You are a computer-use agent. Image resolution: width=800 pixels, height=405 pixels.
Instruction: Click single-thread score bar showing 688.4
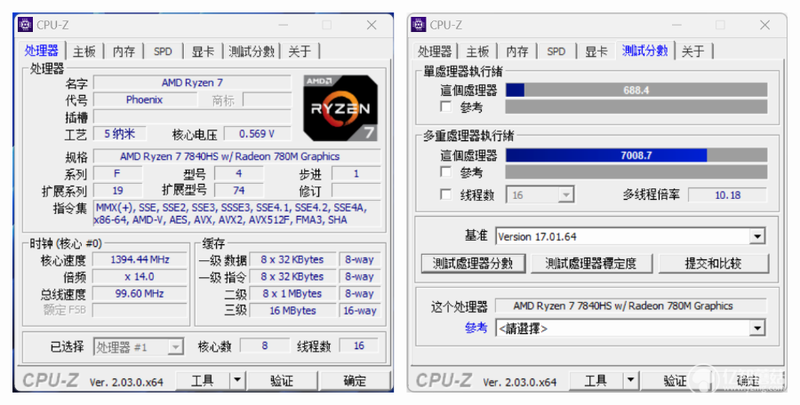click(636, 90)
